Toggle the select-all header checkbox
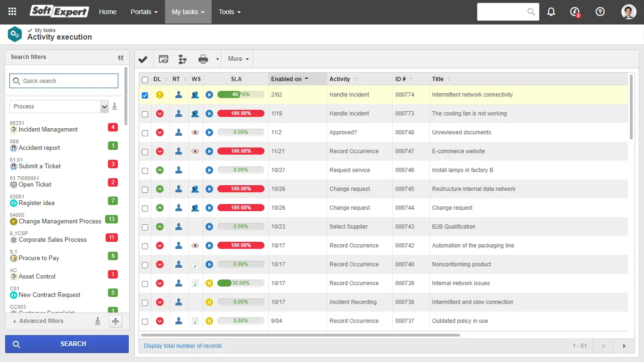The height and width of the screenshot is (362, 644). click(145, 80)
